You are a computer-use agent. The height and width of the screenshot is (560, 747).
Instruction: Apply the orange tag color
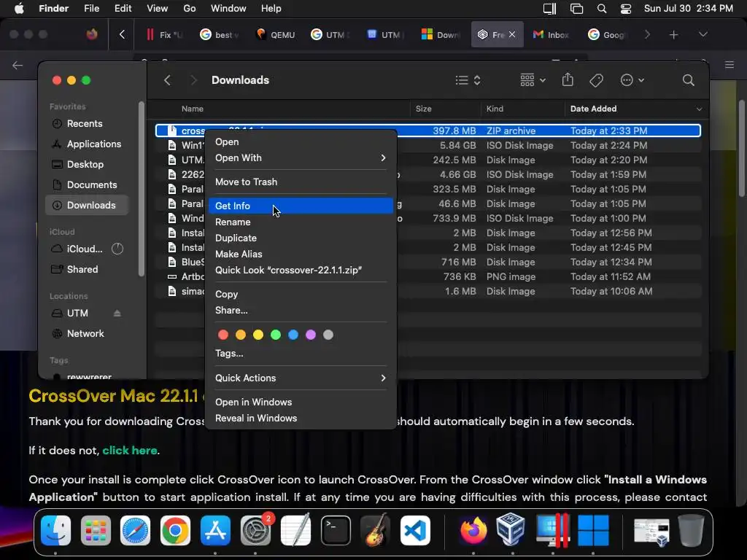[x=241, y=335]
